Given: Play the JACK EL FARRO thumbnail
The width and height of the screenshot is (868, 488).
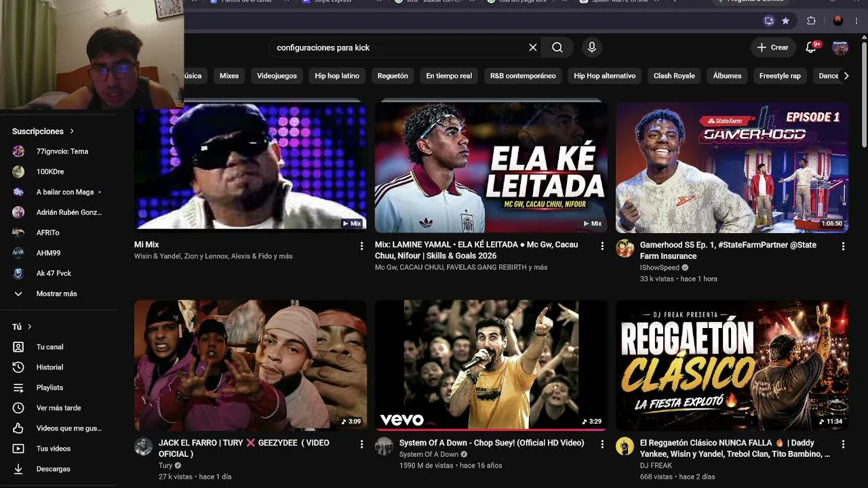Looking at the screenshot, I should click(250, 365).
